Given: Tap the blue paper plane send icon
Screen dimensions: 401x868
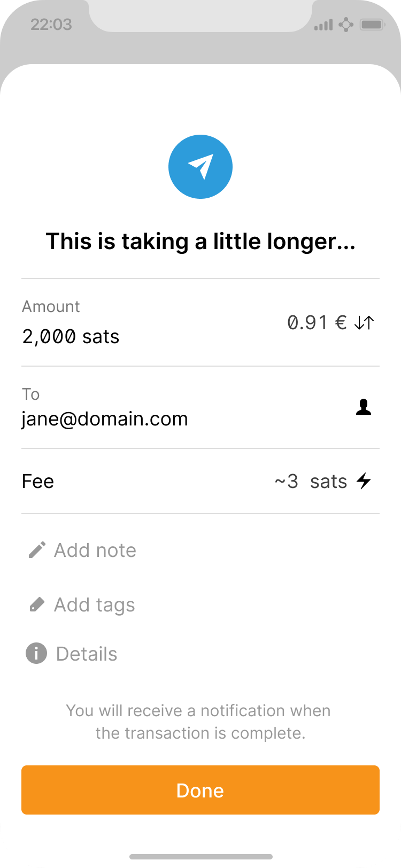Looking at the screenshot, I should pyautogui.click(x=200, y=167).
